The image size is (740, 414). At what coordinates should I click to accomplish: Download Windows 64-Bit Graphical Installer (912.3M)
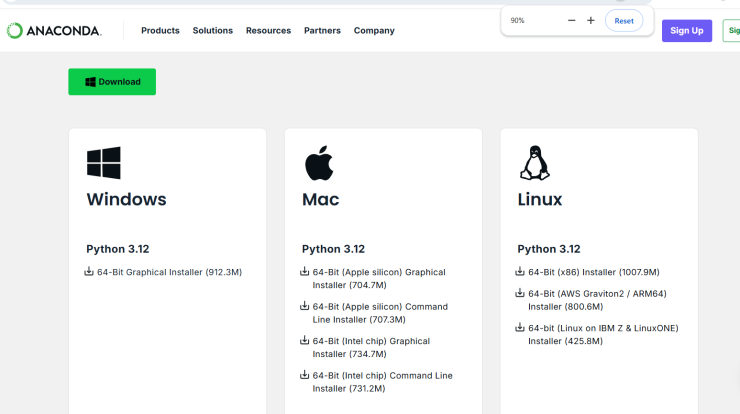point(169,272)
